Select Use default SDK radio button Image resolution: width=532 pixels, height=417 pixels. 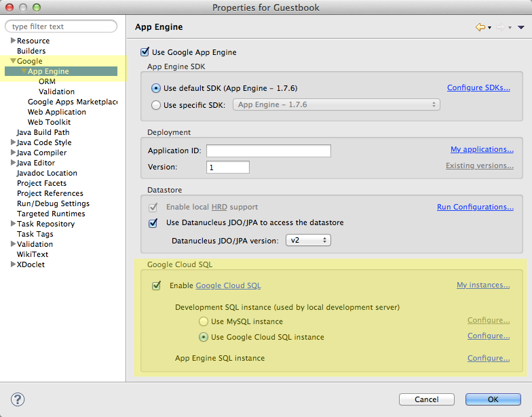[156, 88]
